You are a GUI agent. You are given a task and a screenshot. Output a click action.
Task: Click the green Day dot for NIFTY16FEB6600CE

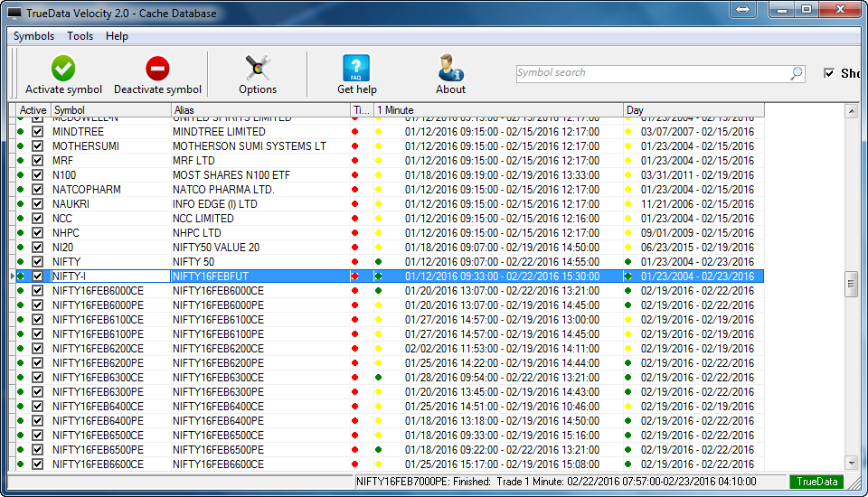pyautogui.click(x=627, y=464)
